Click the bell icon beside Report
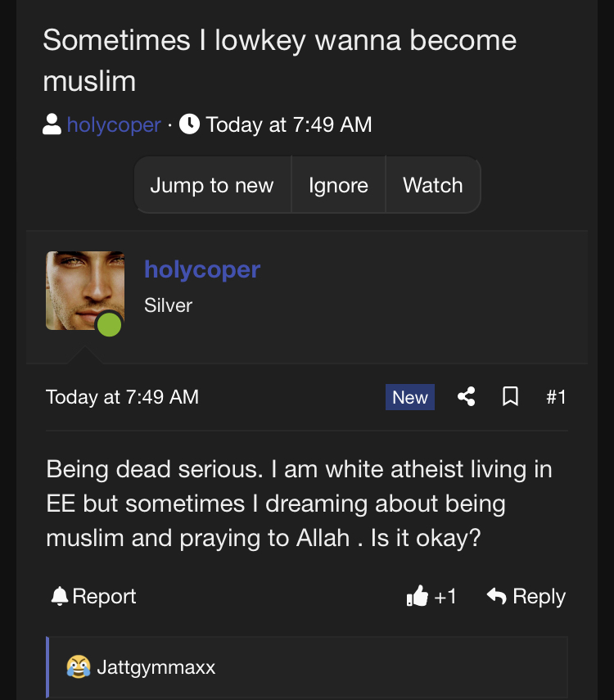Screen dimensions: 614x700 click(x=60, y=597)
